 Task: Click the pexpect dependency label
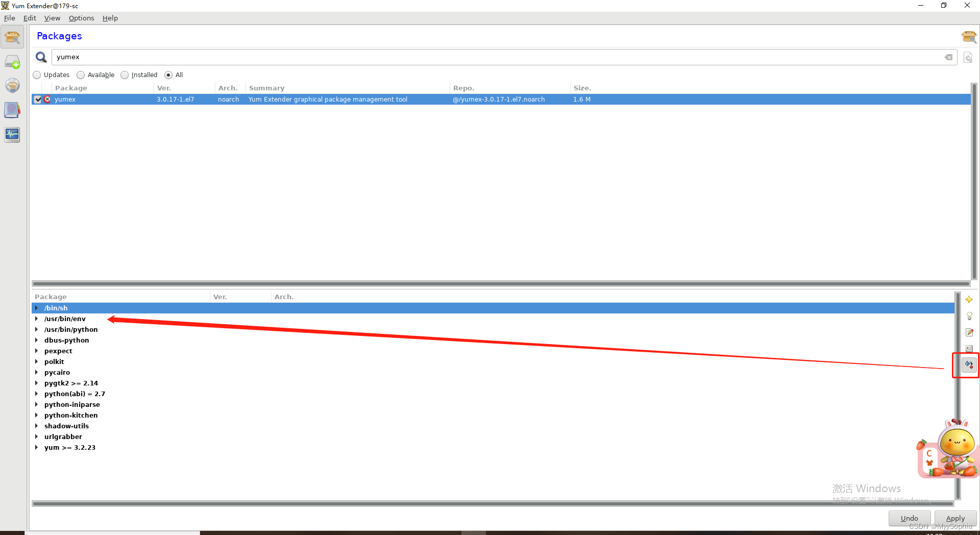pos(58,351)
